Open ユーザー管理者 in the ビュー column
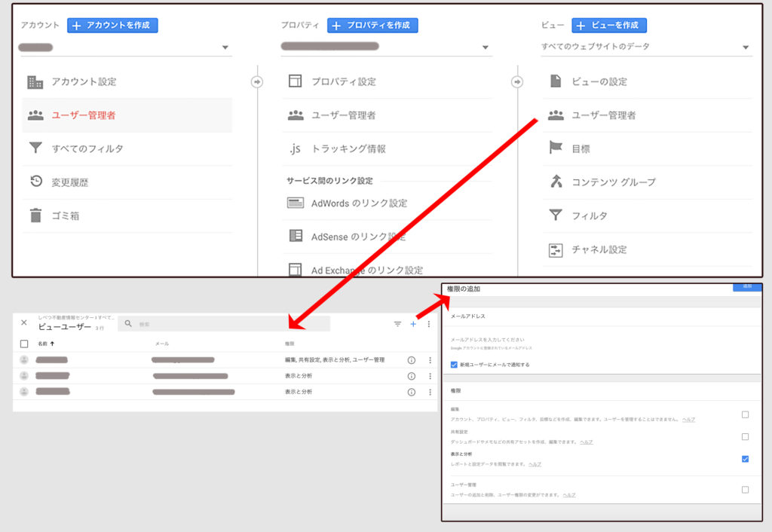The height and width of the screenshot is (532, 772). (603, 115)
